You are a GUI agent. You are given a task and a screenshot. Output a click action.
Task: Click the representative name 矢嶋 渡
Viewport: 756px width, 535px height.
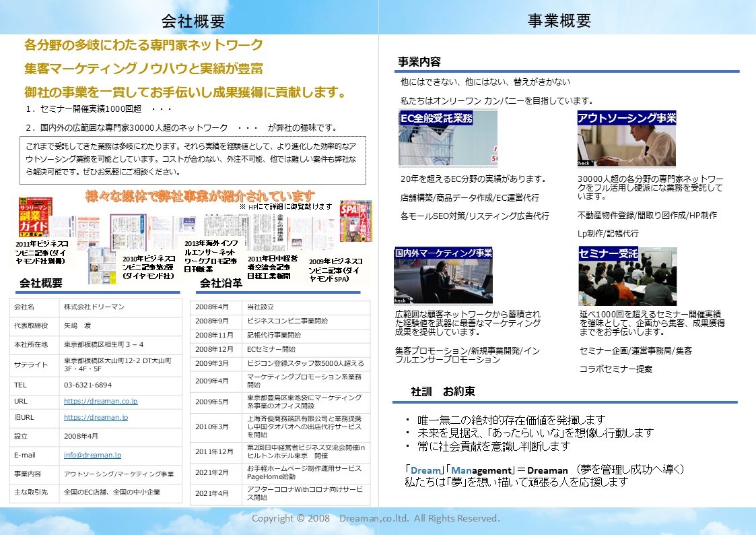click(x=77, y=325)
